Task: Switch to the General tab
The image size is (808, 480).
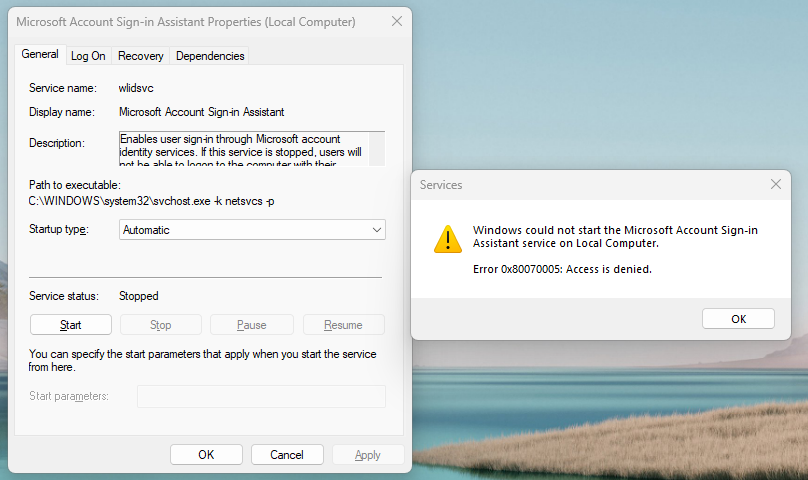Action: [40, 54]
